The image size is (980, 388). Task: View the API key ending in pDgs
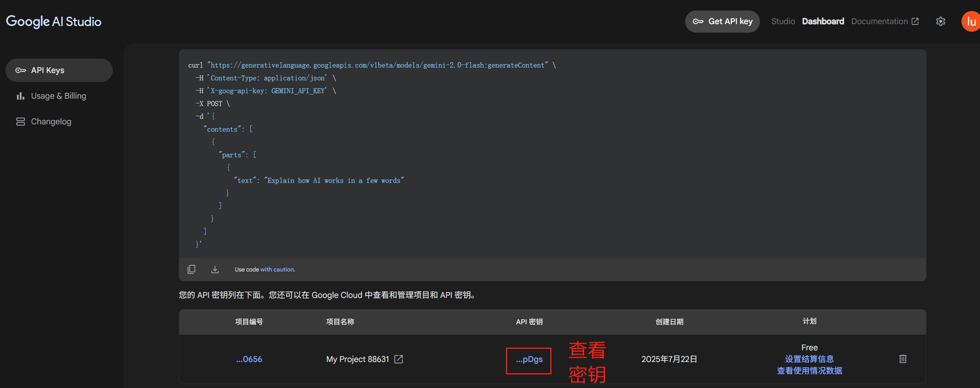click(529, 360)
